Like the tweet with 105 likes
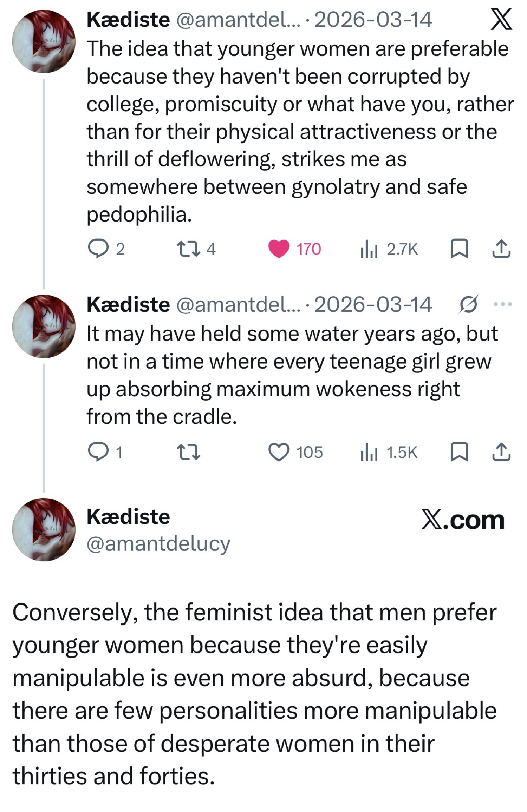Screen dimensions: 527x812 (x=279, y=452)
